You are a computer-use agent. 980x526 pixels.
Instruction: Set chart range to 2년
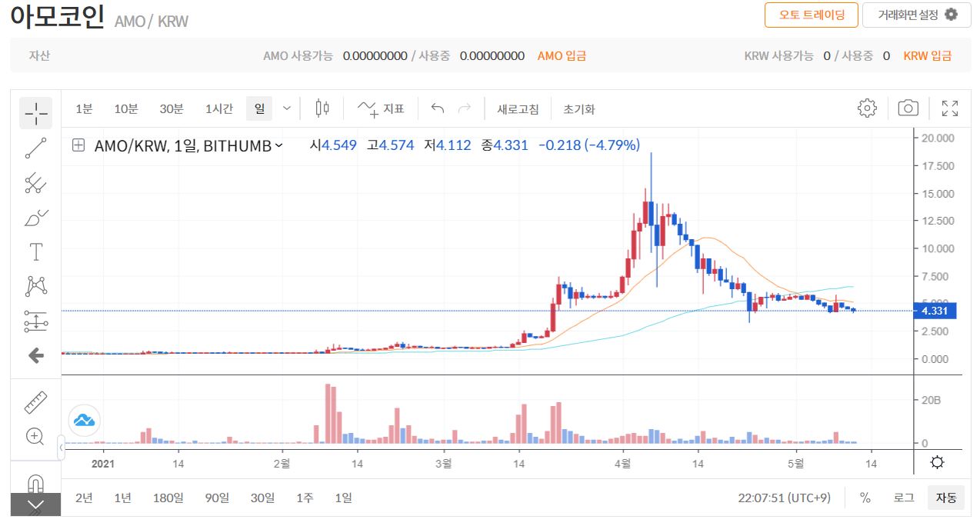coord(84,498)
